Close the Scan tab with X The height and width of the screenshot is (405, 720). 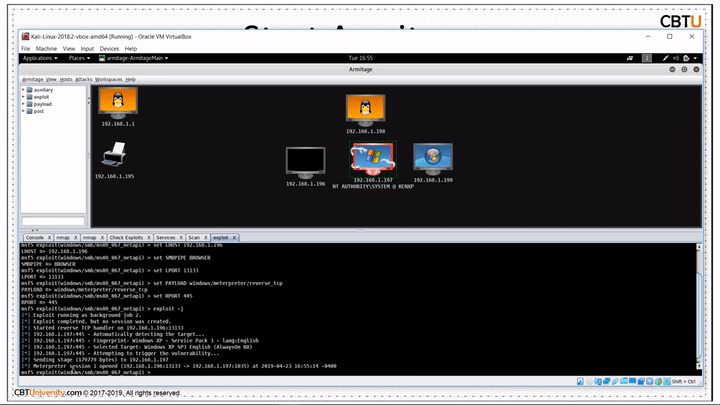pos(206,238)
